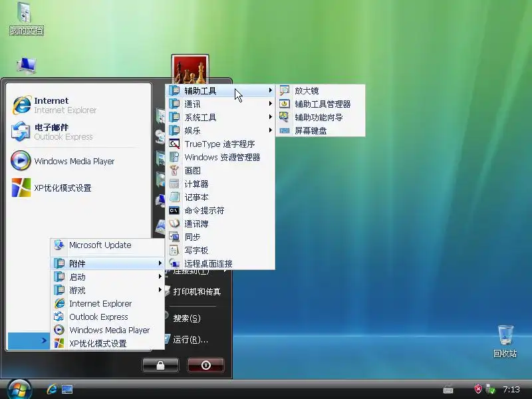Expand the 娱乐 submenu arrow
This screenshot has height=399, width=532.
(x=270, y=130)
